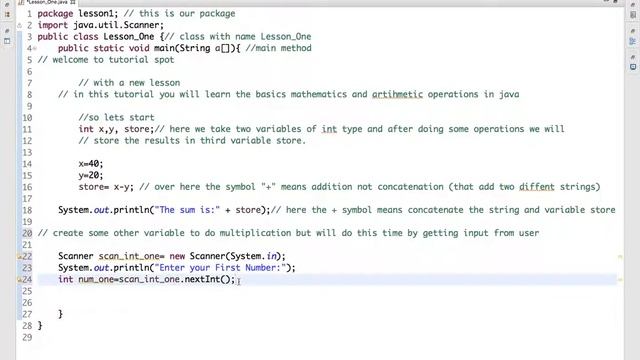Click "x=40;" on line 14
The width and height of the screenshot is (640, 360).
point(91,164)
